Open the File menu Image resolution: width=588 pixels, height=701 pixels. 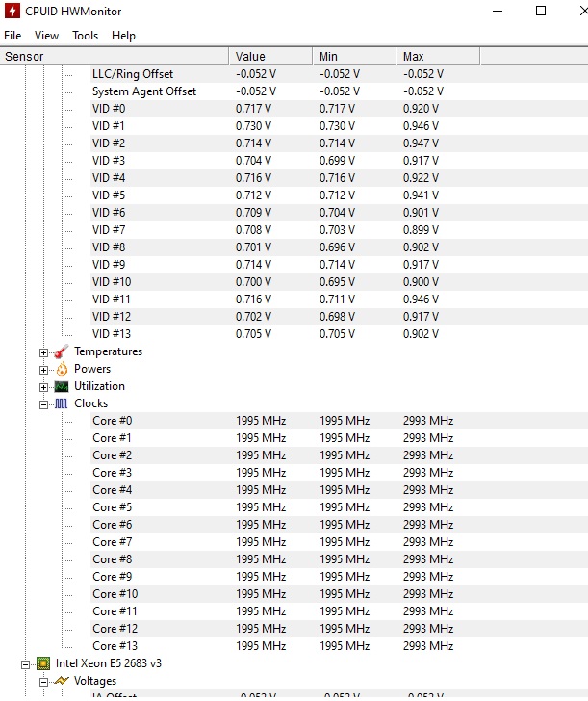tap(13, 36)
